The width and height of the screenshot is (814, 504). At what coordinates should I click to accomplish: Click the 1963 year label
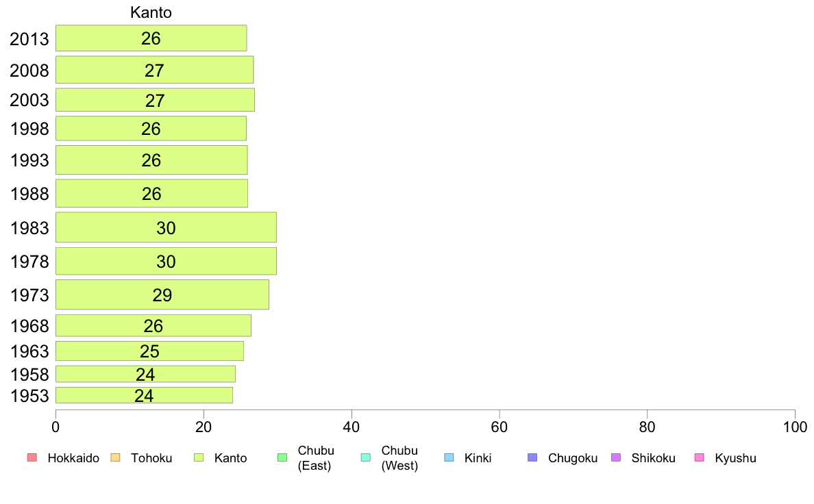point(29,351)
